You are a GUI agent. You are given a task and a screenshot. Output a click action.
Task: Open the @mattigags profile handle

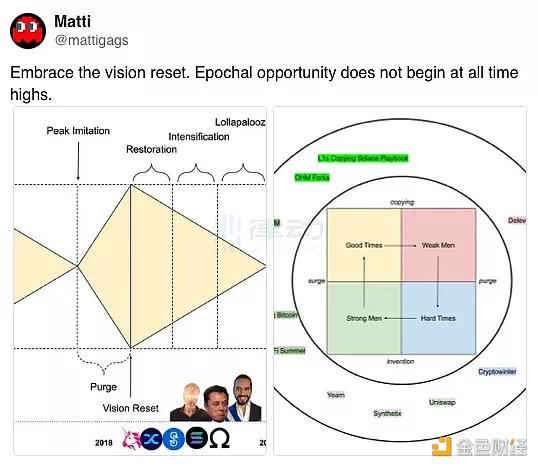coord(92,40)
